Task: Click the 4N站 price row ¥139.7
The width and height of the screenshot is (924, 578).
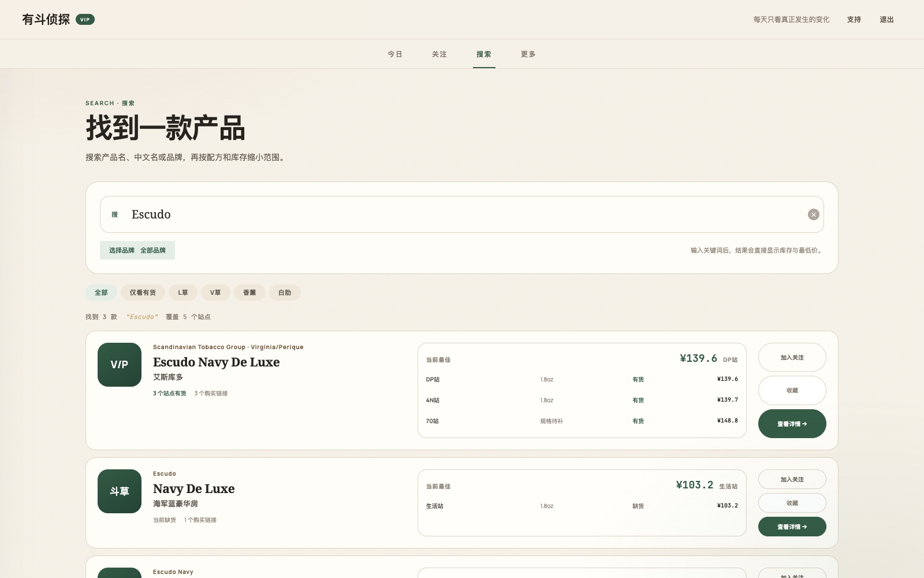Action: point(582,400)
